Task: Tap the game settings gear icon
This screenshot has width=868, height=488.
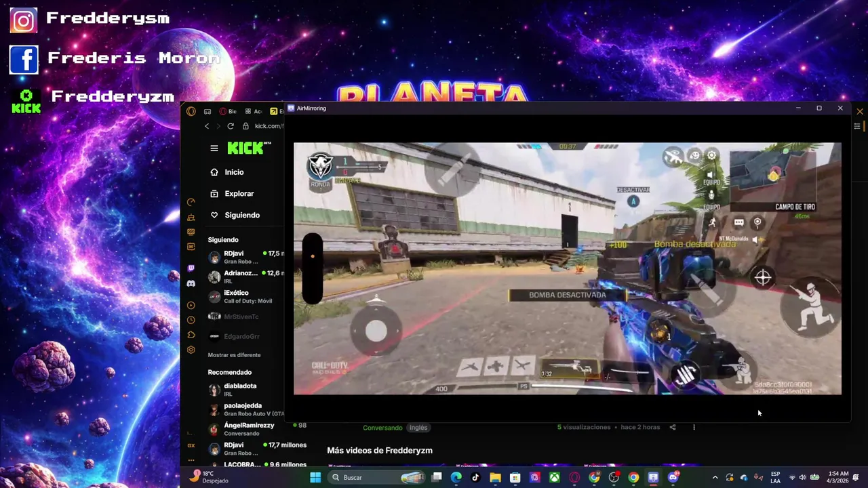Action: tap(711, 155)
